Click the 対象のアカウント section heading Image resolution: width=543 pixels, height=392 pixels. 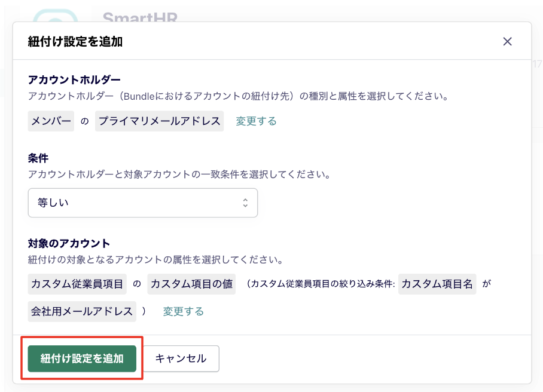(x=69, y=244)
